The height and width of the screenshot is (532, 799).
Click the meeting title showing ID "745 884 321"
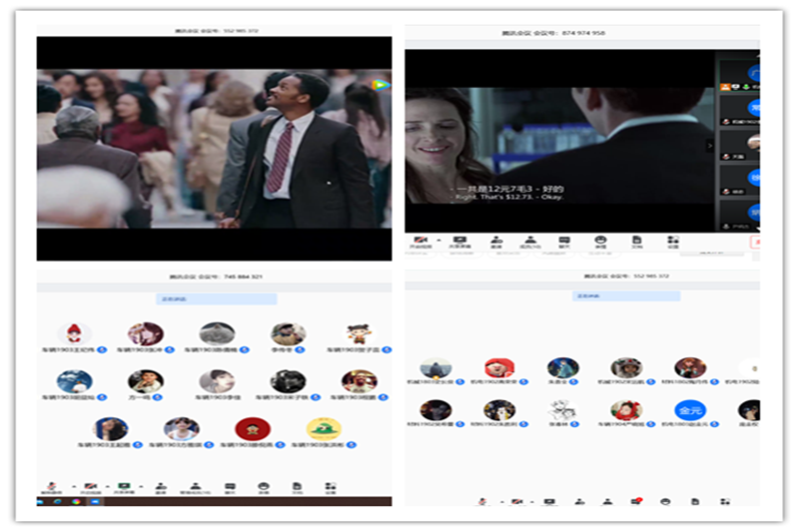coord(216,276)
